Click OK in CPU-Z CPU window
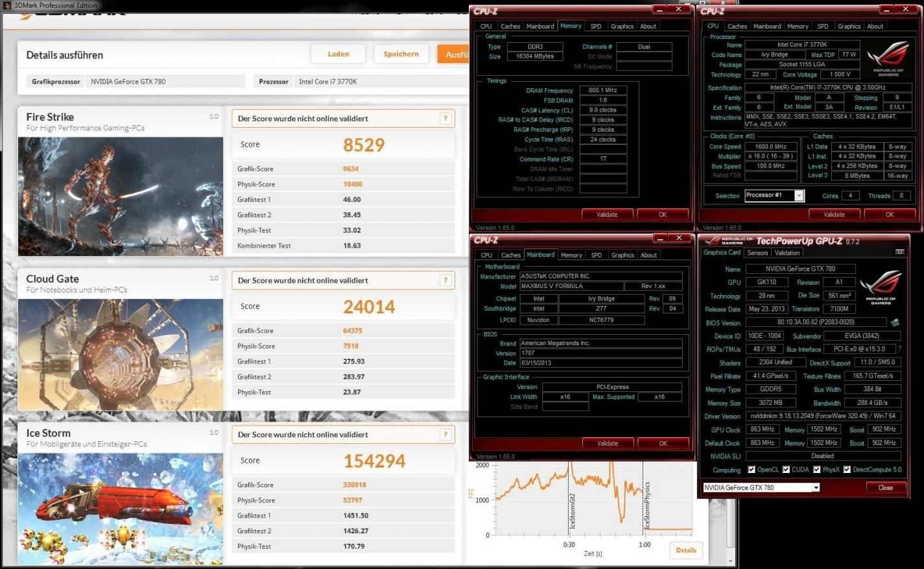 click(890, 215)
